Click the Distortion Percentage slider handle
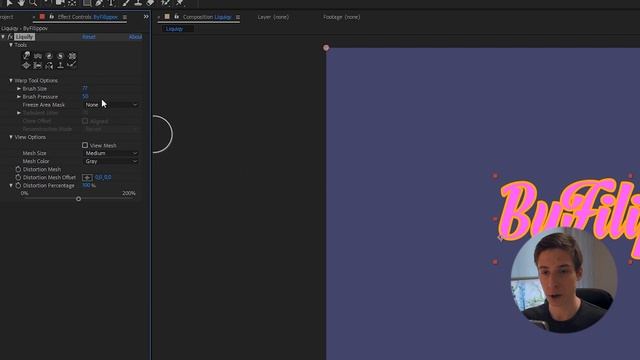The height and width of the screenshot is (360, 640). [x=78, y=199]
